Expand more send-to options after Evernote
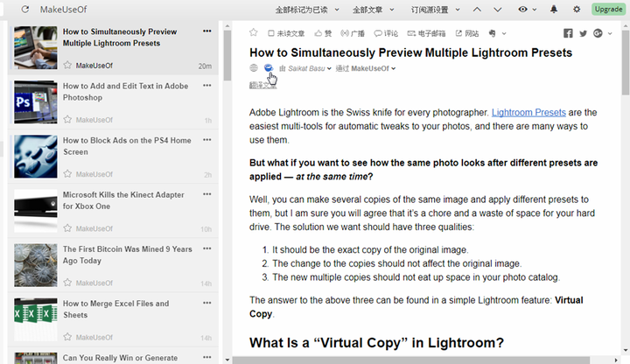Screen dimensions: 630x364 click(504, 34)
